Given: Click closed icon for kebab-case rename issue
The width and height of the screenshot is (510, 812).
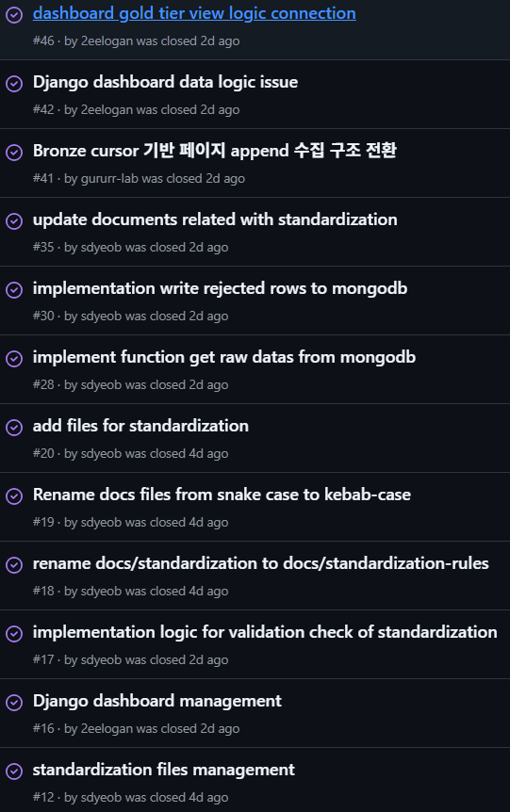Looking at the screenshot, I should [14, 496].
